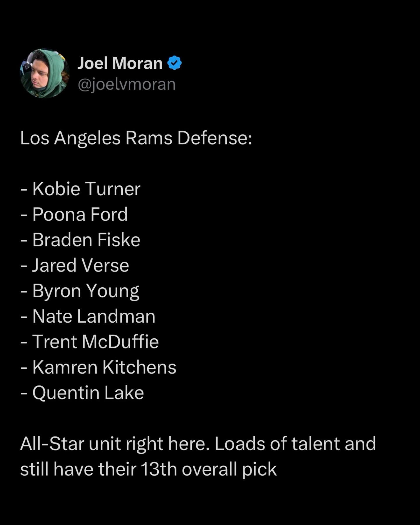Click the "still have their" text

tap(78, 469)
